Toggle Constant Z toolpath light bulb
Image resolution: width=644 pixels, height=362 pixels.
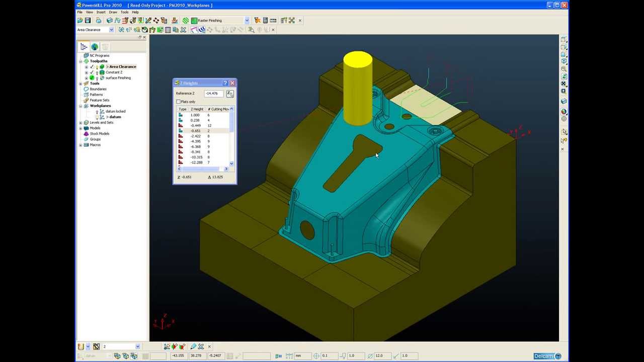coord(97,72)
